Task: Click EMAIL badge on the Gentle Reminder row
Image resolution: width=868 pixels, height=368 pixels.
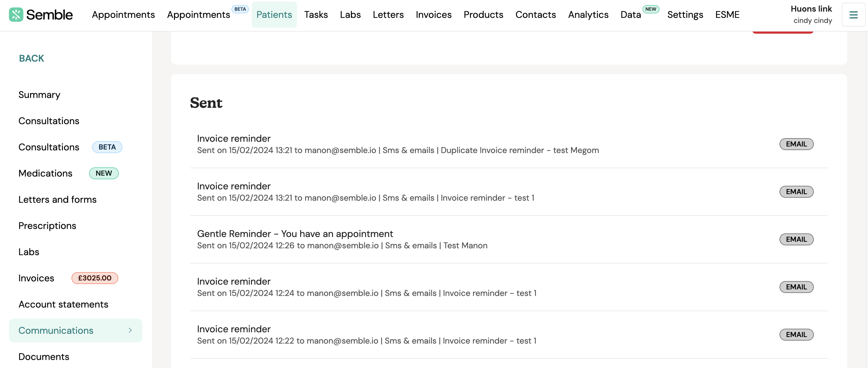Action: coord(796,239)
